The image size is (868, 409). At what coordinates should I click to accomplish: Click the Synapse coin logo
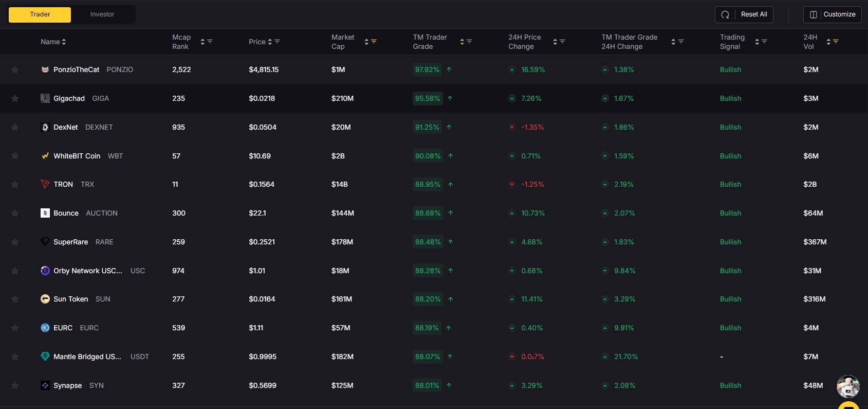pos(45,385)
